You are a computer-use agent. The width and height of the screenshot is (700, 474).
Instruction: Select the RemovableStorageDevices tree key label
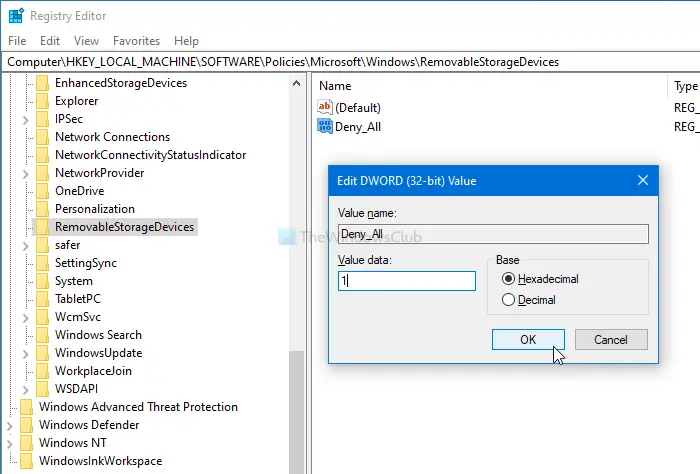pyautogui.click(x=125, y=227)
